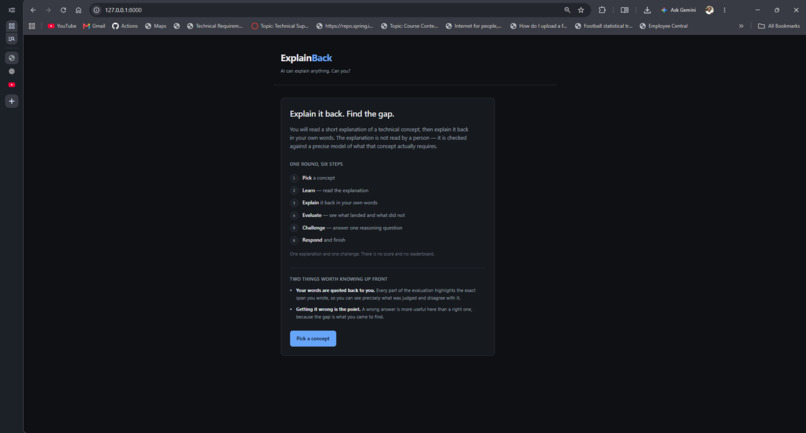Click the Pick a concept button
The height and width of the screenshot is (433, 806).
pyautogui.click(x=313, y=338)
